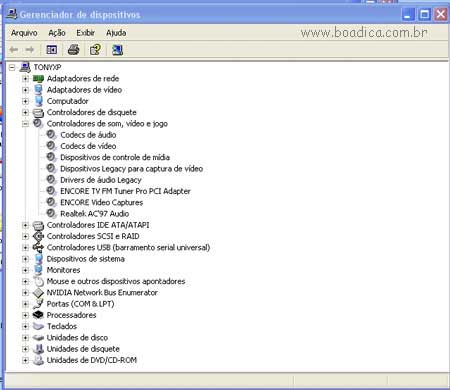Click the Unidades de DVD/CD-ROM icon

pos(38,360)
